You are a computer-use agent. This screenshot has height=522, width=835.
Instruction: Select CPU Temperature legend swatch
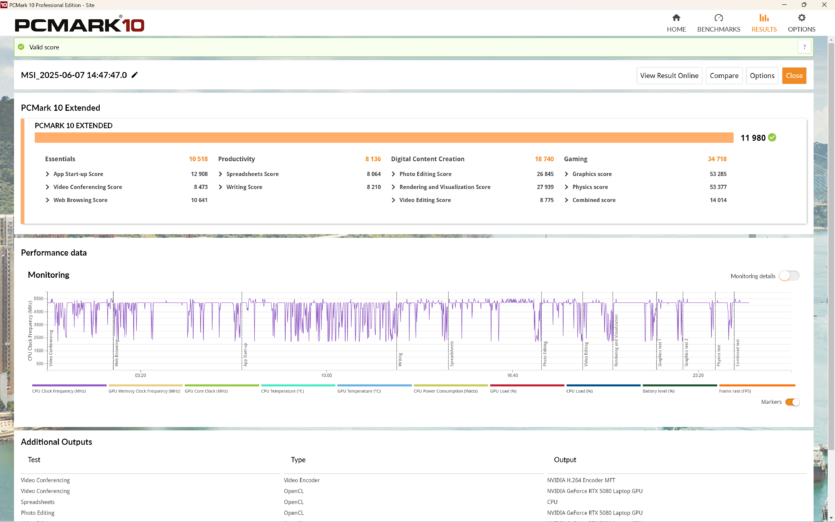click(x=298, y=385)
